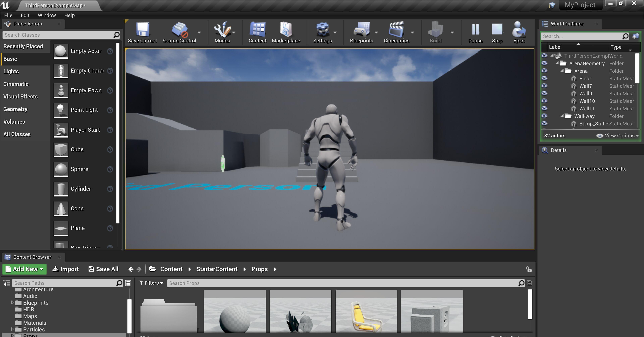Open World Outliner View Options

617,136
